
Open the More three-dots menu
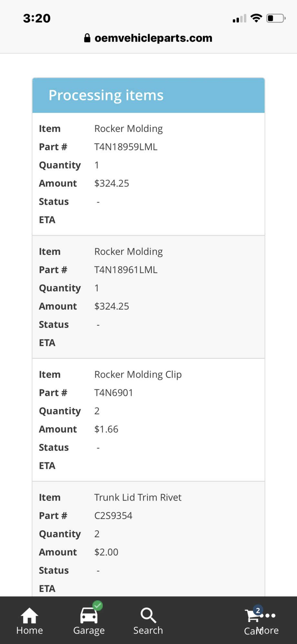point(271,616)
